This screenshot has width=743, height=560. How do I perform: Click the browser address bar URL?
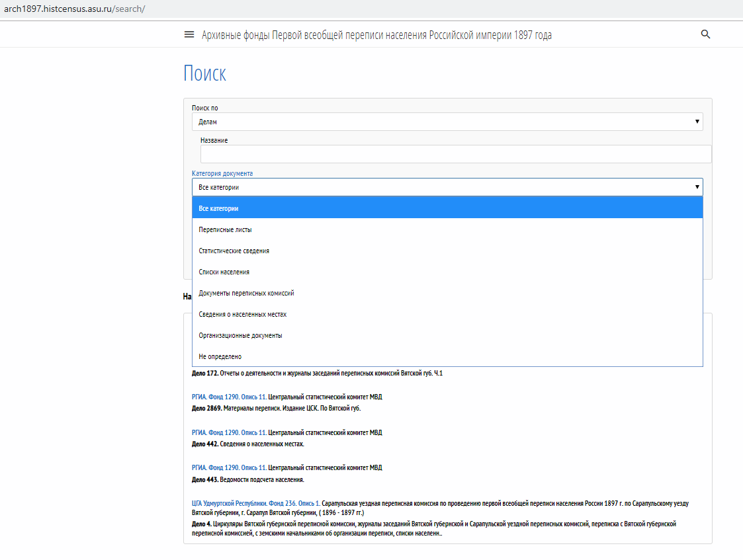(74, 9)
